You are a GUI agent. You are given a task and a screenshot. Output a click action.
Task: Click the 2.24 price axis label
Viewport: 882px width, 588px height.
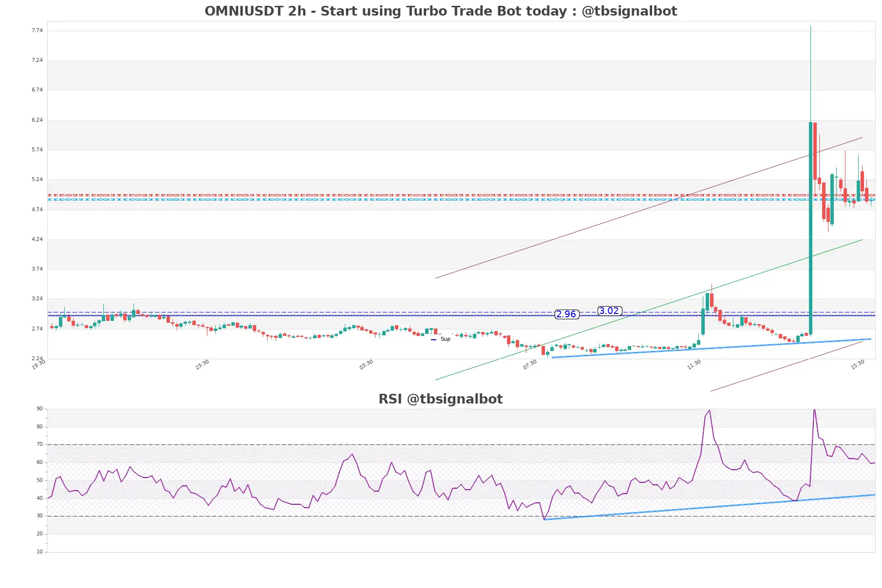[x=37, y=359]
